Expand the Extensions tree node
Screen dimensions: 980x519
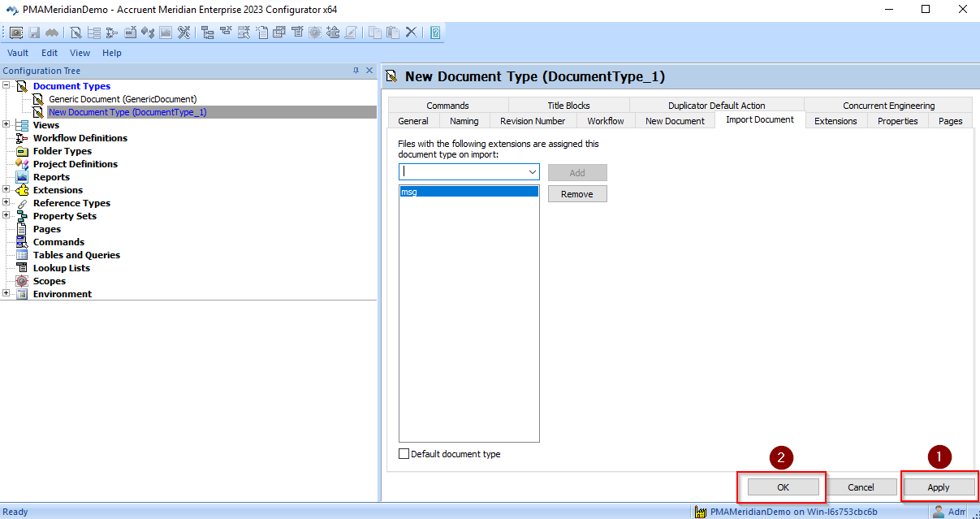tap(6, 190)
